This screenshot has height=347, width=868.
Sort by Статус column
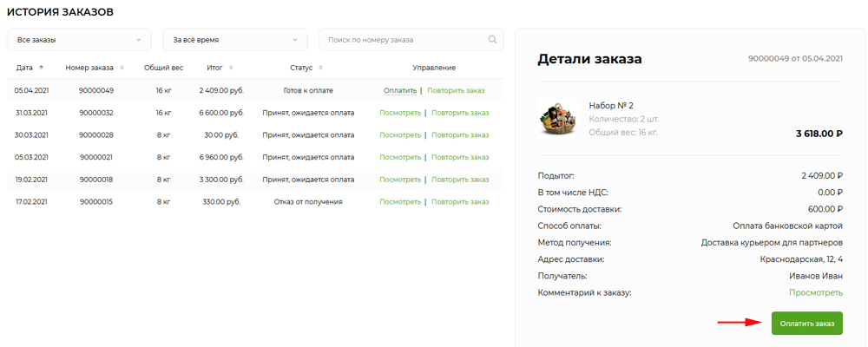pos(320,68)
